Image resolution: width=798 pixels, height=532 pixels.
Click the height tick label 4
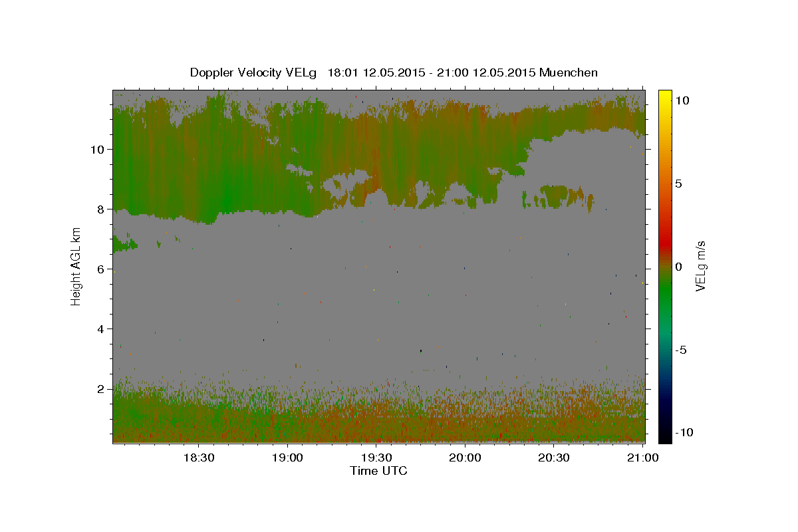click(100, 329)
